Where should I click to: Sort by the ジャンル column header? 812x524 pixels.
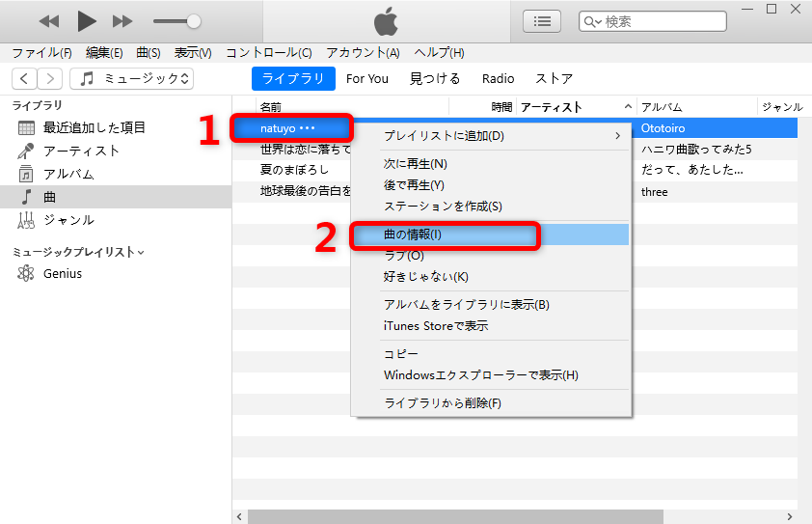pyautogui.click(x=782, y=107)
